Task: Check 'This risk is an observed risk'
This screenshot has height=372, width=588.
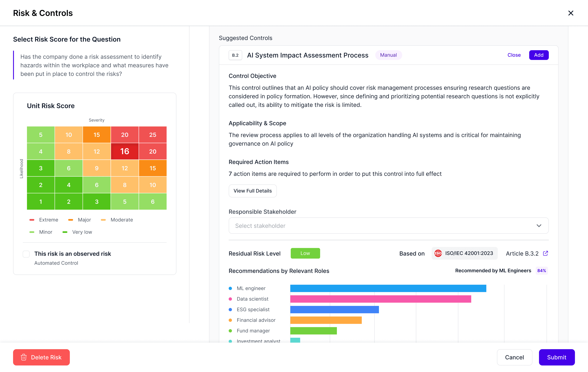Action: point(26,254)
